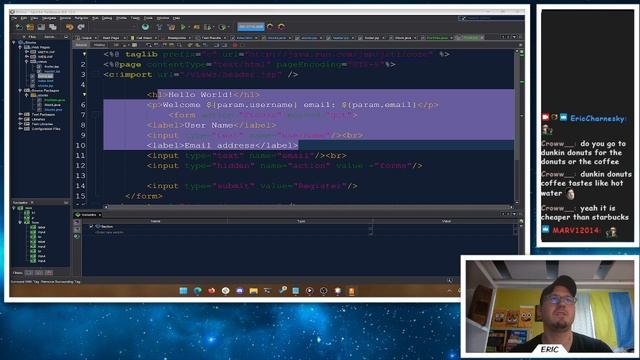
Task: Switch to the Breakpoints tab
Action: click(x=177, y=38)
